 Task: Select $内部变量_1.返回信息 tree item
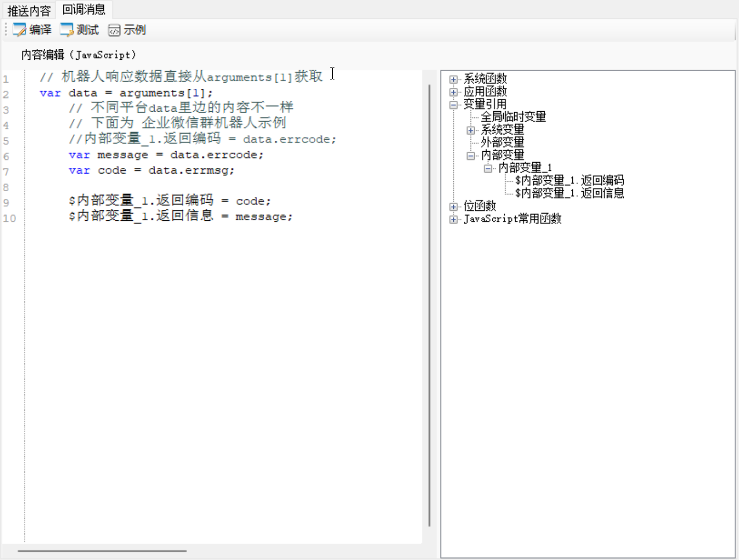coord(569,193)
